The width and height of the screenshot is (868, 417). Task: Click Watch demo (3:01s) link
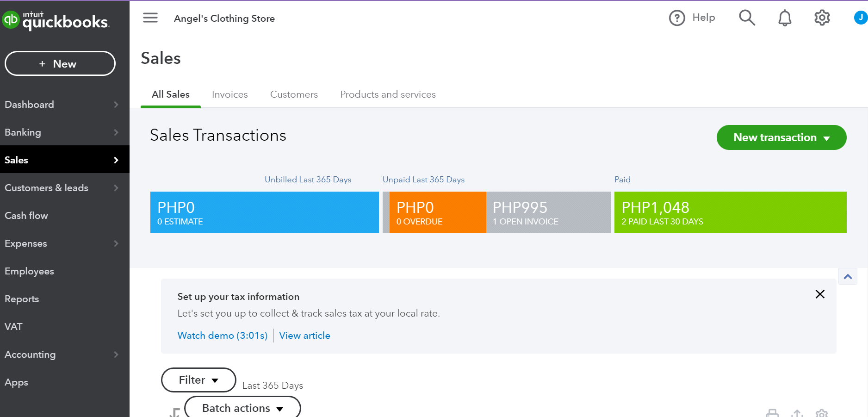[223, 336]
